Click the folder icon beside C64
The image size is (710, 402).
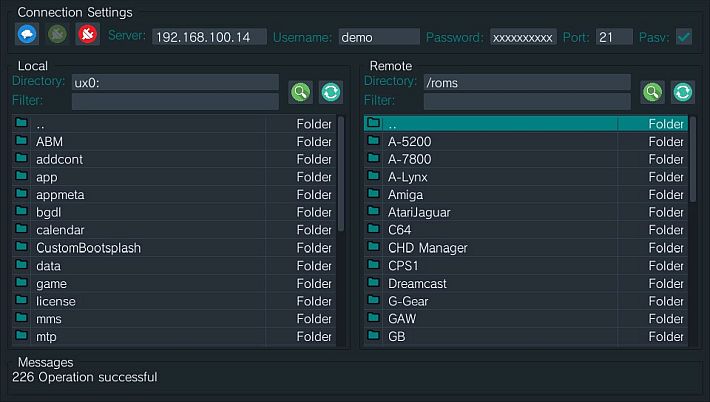click(x=373, y=229)
